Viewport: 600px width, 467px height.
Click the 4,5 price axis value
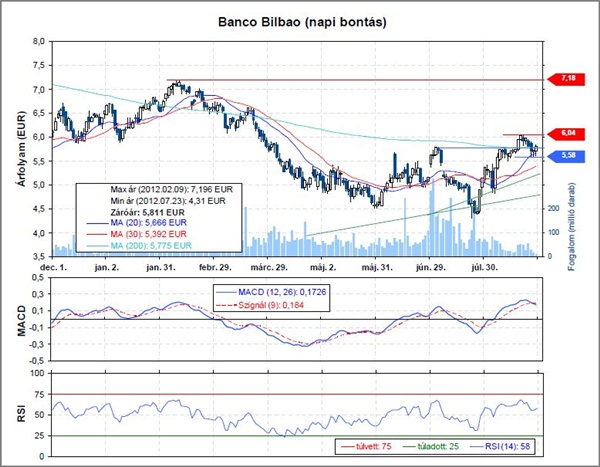[39, 209]
